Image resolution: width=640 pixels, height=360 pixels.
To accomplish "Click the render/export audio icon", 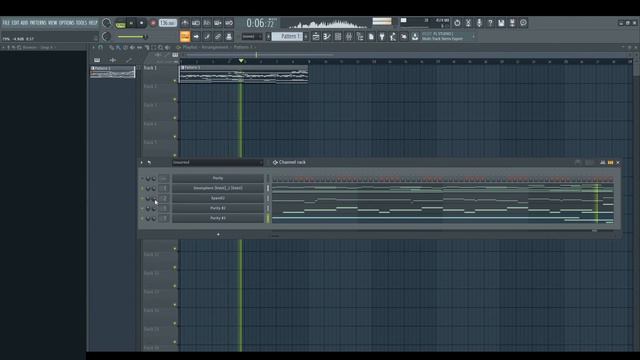I will 512,23.
